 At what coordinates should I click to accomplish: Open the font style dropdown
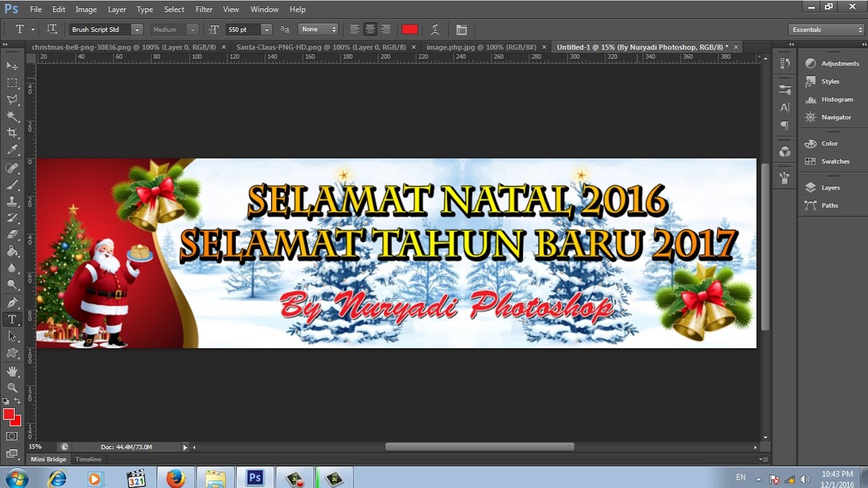193,29
